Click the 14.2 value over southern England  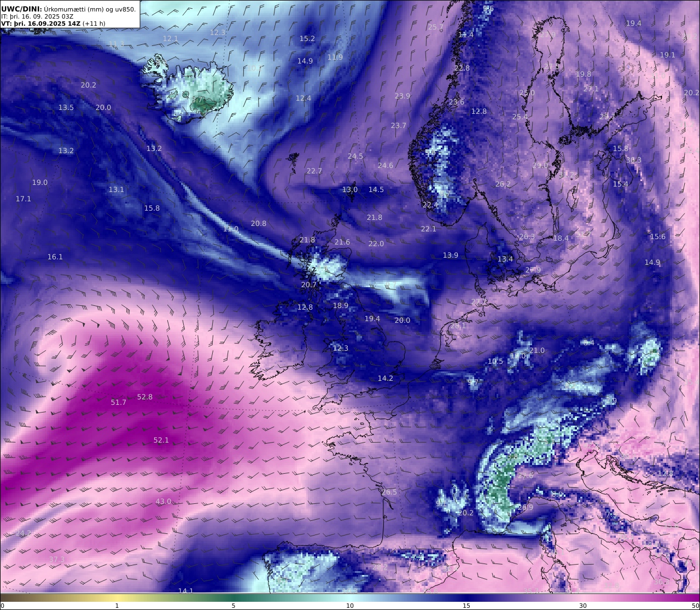[x=386, y=379]
